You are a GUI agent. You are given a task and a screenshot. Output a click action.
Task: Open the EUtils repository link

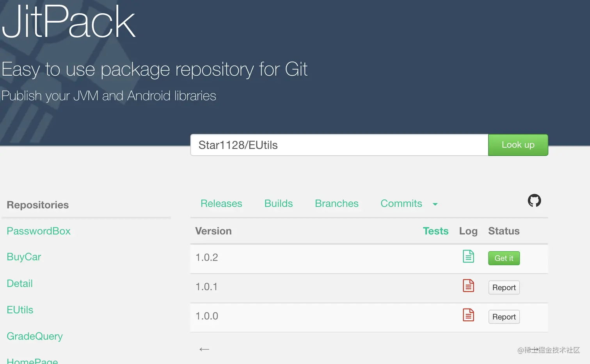[20, 310]
